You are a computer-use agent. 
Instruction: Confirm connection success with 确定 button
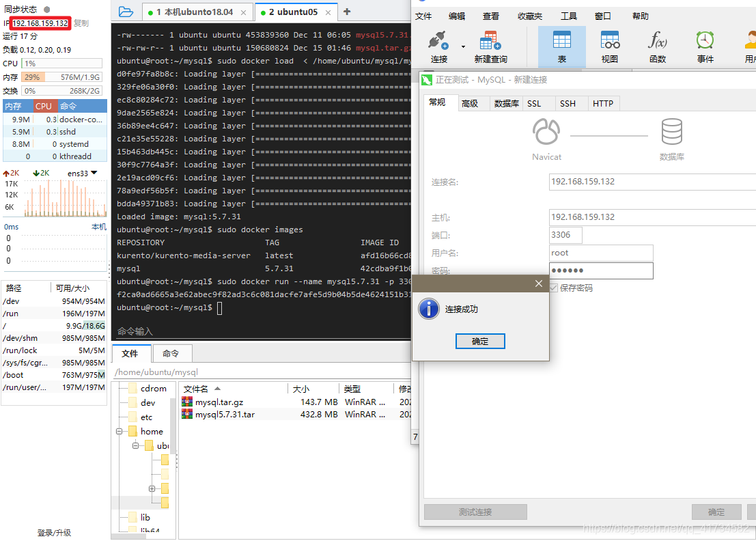pyautogui.click(x=480, y=341)
